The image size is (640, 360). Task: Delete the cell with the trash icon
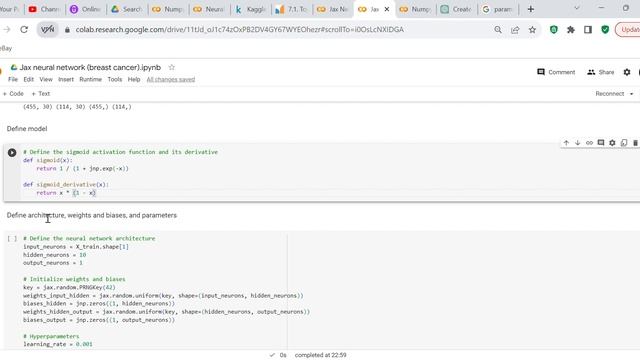click(636, 143)
